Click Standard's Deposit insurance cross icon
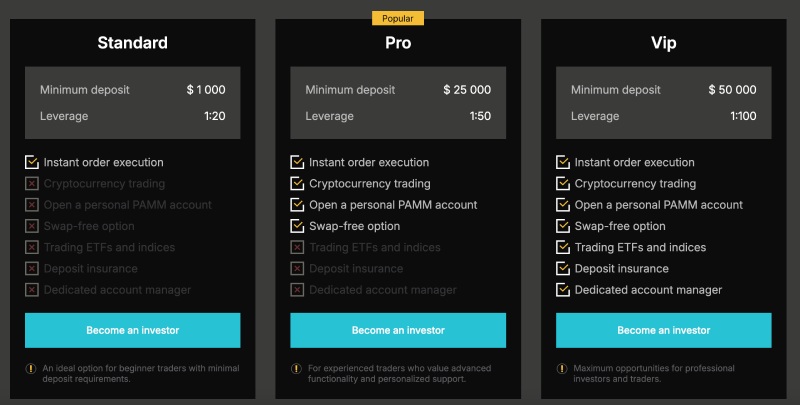800x405 pixels. [x=32, y=269]
